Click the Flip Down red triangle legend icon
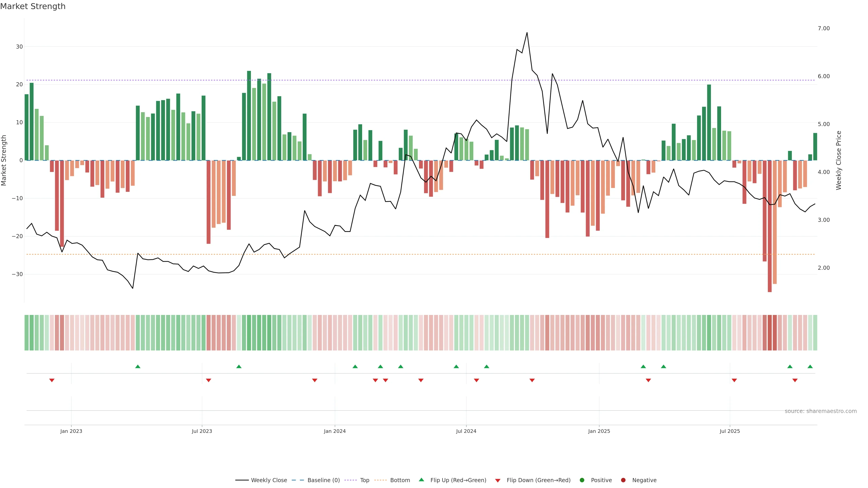 click(x=498, y=481)
